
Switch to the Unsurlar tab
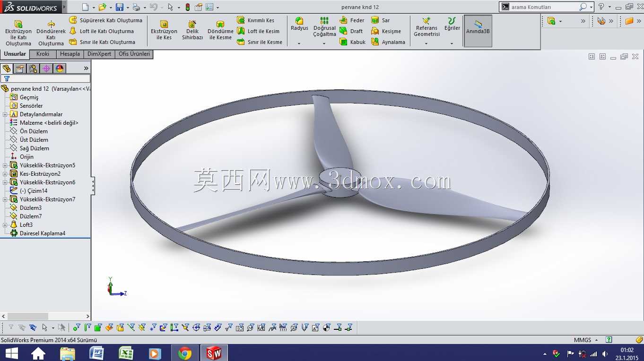click(x=15, y=54)
